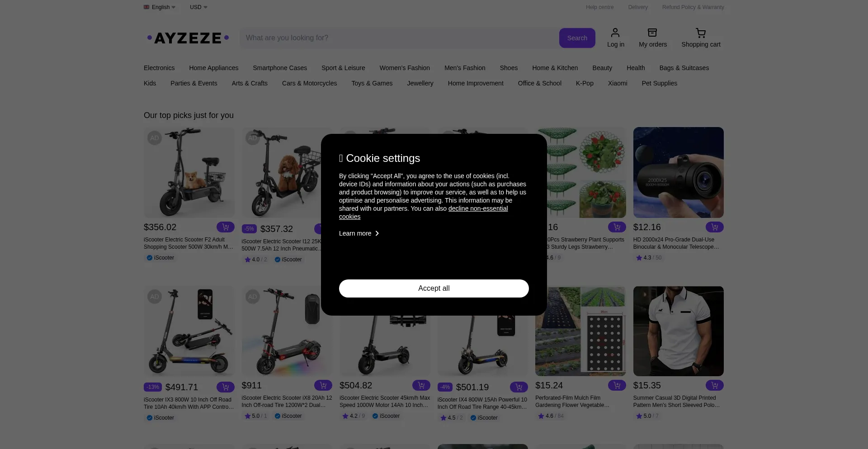The height and width of the screenshot is (449, 868).
Task: Click the AYZEZE logo
Action: [x=188, y=38]
